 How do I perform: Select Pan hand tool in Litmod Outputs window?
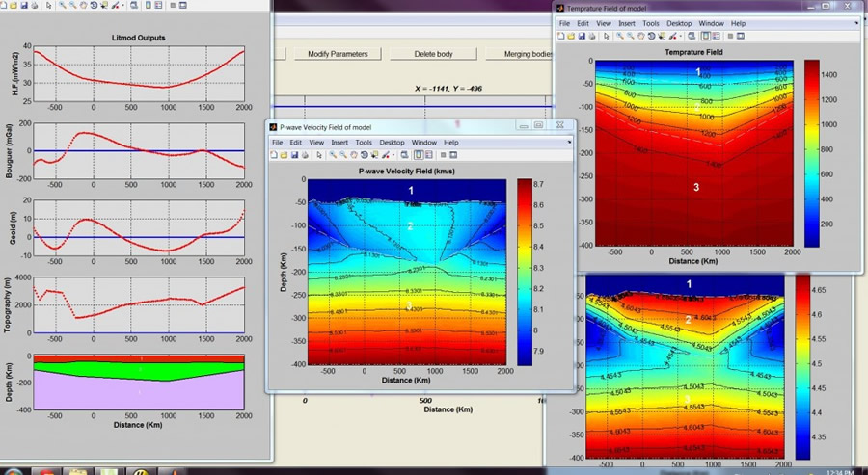[x=83, y=5]
